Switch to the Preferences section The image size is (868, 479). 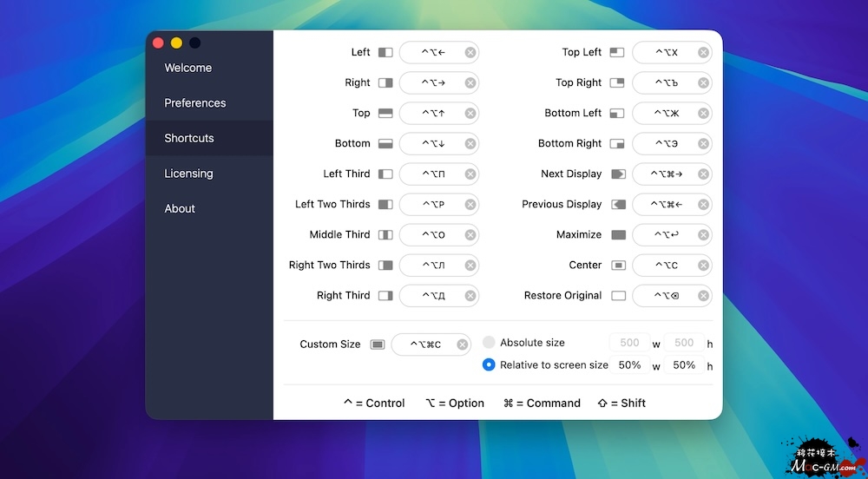tap(195, 103)
